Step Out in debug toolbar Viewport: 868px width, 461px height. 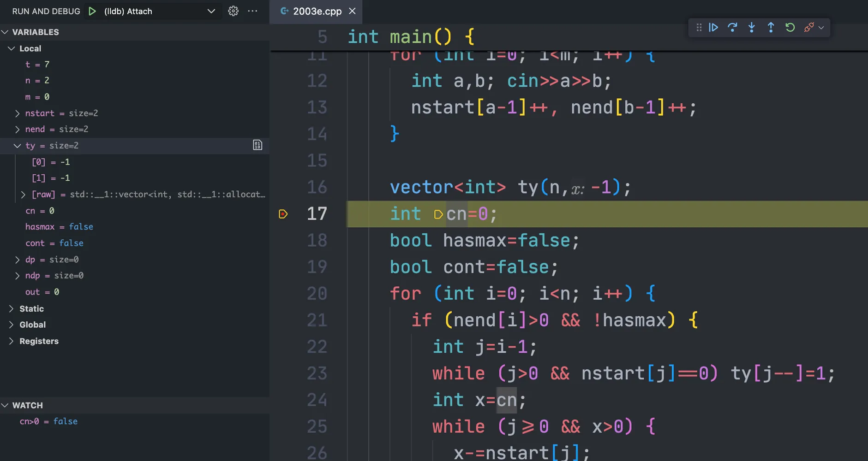(771, 28)
